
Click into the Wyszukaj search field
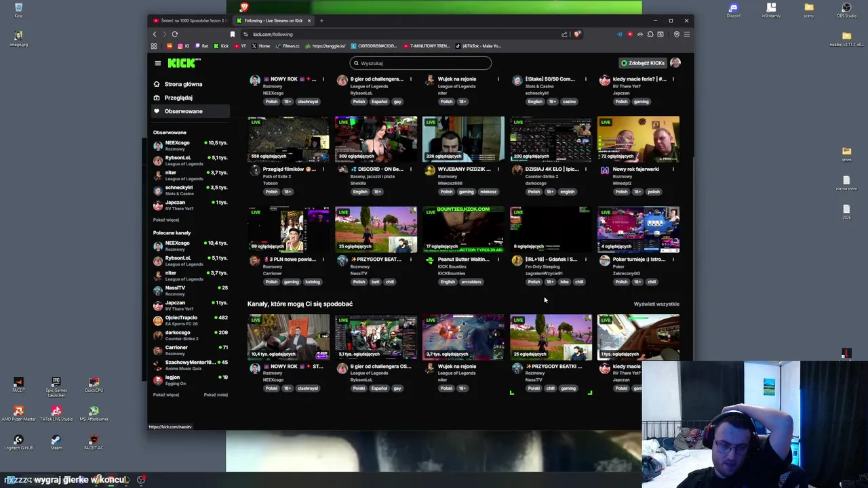420,63
